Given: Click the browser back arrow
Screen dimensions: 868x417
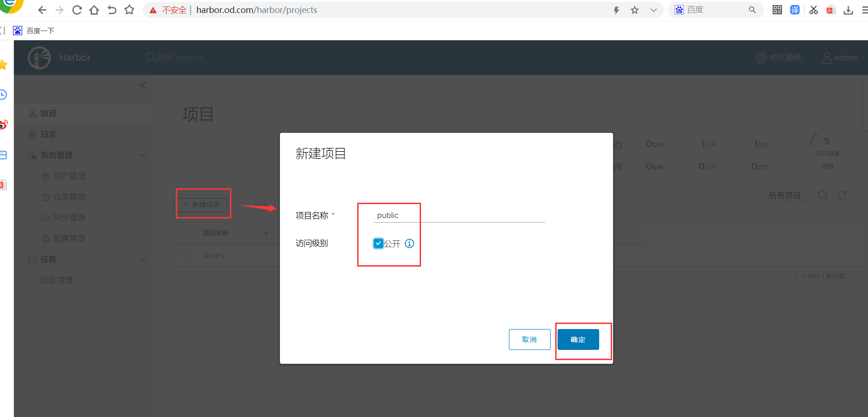Looking at the screenshot, I should [42, 10].
